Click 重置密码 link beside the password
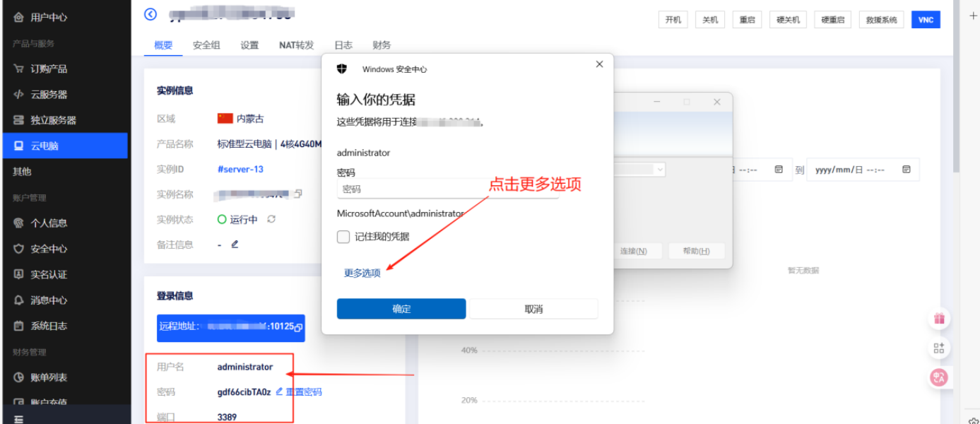The width and height of the screenshot is (980, 424). (302, 392)
